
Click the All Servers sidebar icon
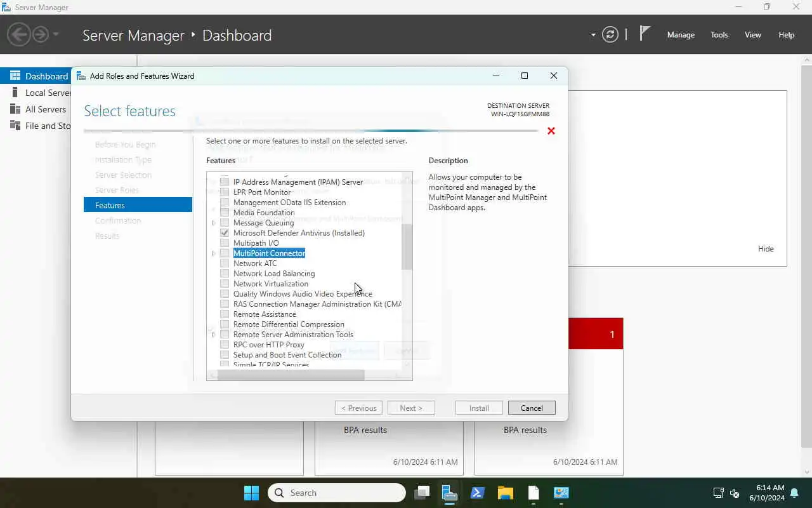point(15,109)
